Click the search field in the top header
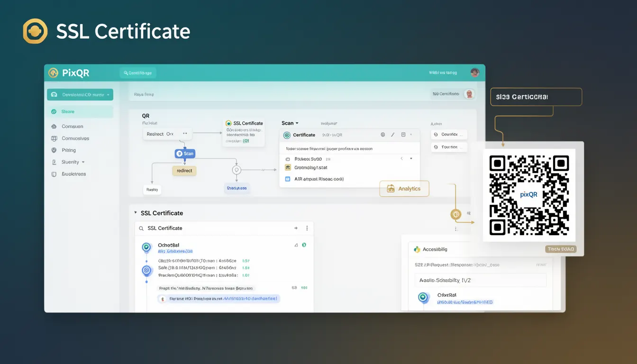637x364 pixels. tap(138, 73)
